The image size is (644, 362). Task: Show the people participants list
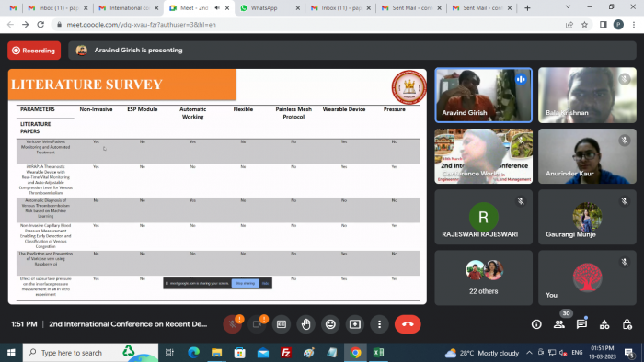(x=559, y=324)
